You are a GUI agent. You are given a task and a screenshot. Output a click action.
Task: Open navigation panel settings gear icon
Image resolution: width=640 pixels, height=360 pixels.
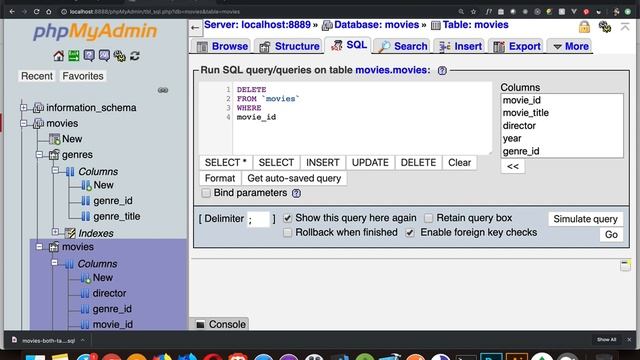point(120,56)
